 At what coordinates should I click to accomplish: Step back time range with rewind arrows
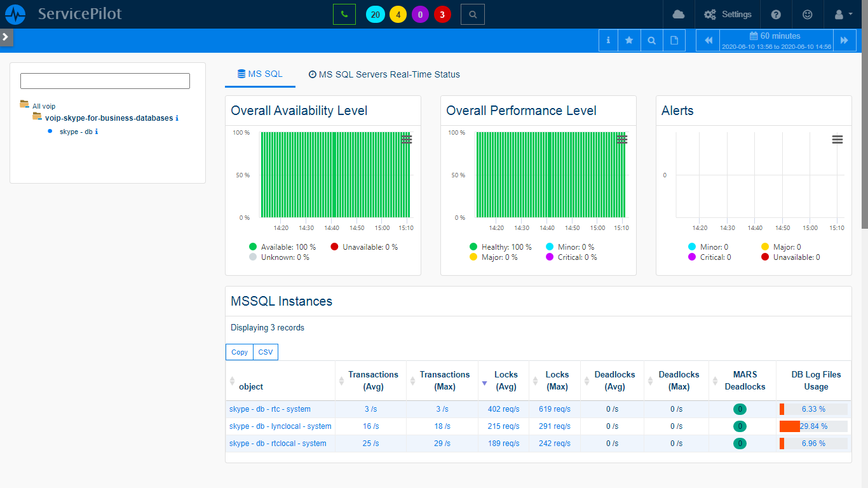coord(709,41)
